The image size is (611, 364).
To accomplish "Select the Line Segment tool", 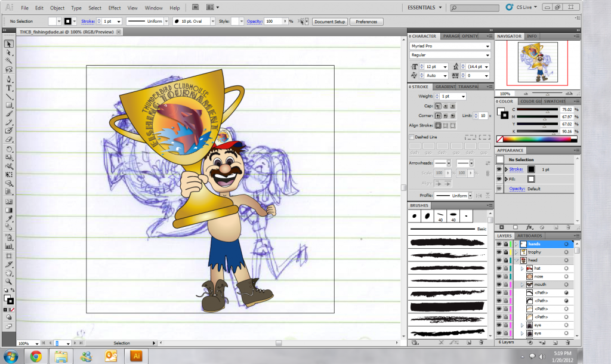I will (8, 97).
